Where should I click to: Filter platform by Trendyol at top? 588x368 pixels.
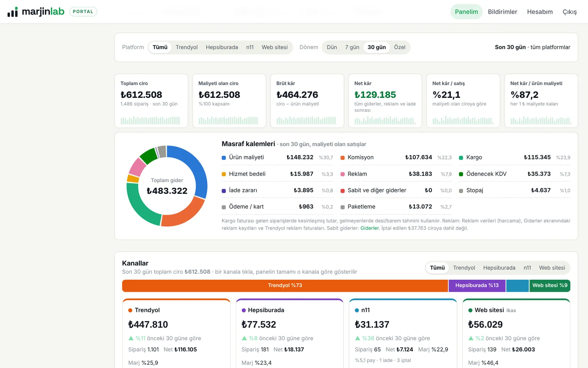click(x=187, y=47)
